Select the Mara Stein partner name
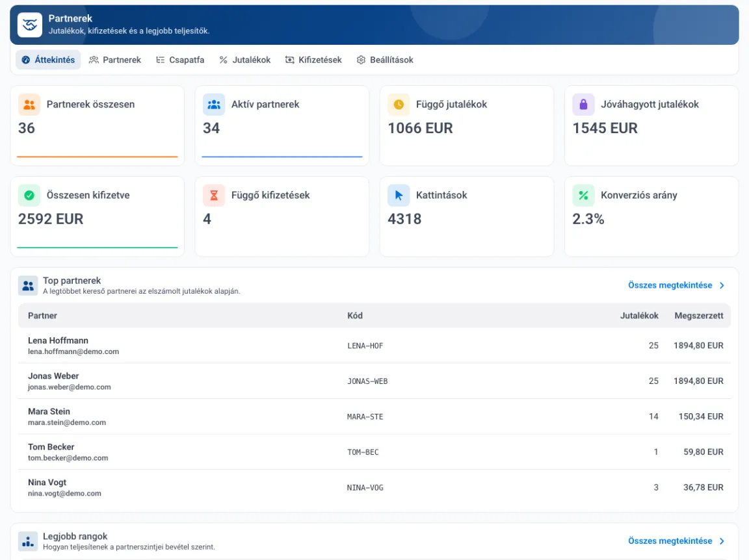The width and height of the screenshot is (749, 560). pyautogui.click(x=49, y=411)
